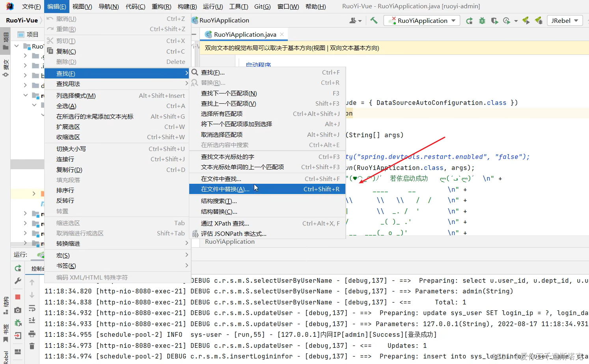Click the exit icon with red arrow
589x364 pixels.
coord(18,336)
